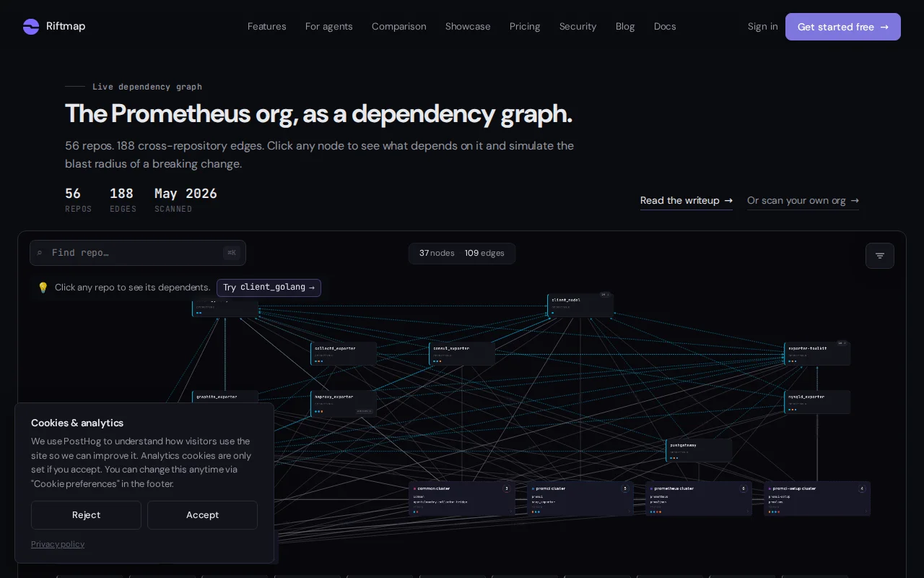Image resolution: width=924 pixels, height=578 pixels.
Task: Click the 188 EDGES stat
Action: click(123, 200)
